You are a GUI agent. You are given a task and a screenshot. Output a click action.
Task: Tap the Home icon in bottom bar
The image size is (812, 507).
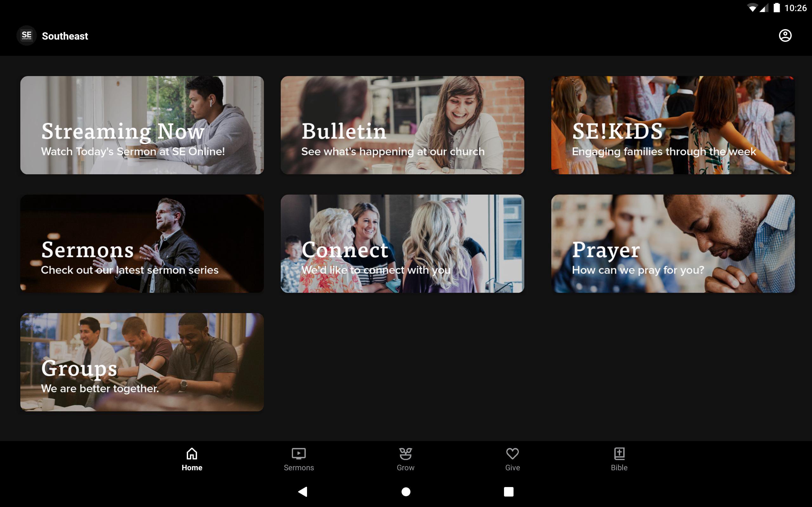[192, 454]
